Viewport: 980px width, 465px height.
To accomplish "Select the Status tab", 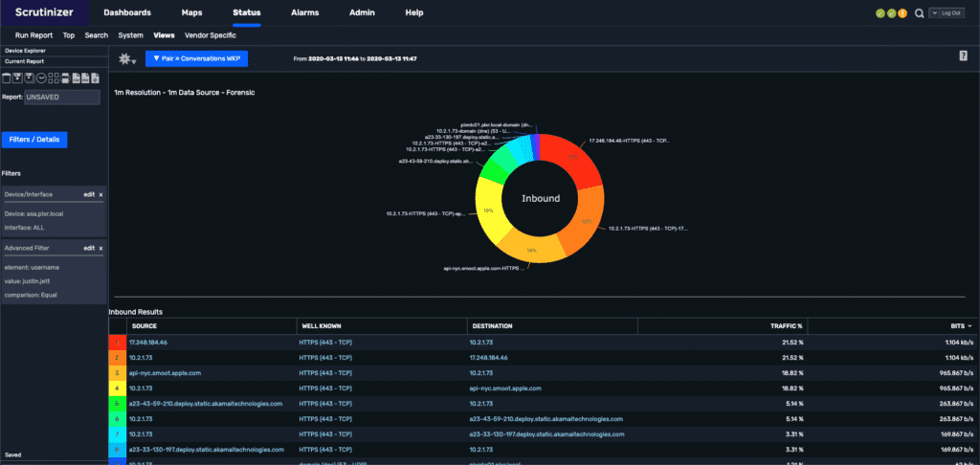I will point(246,12).
